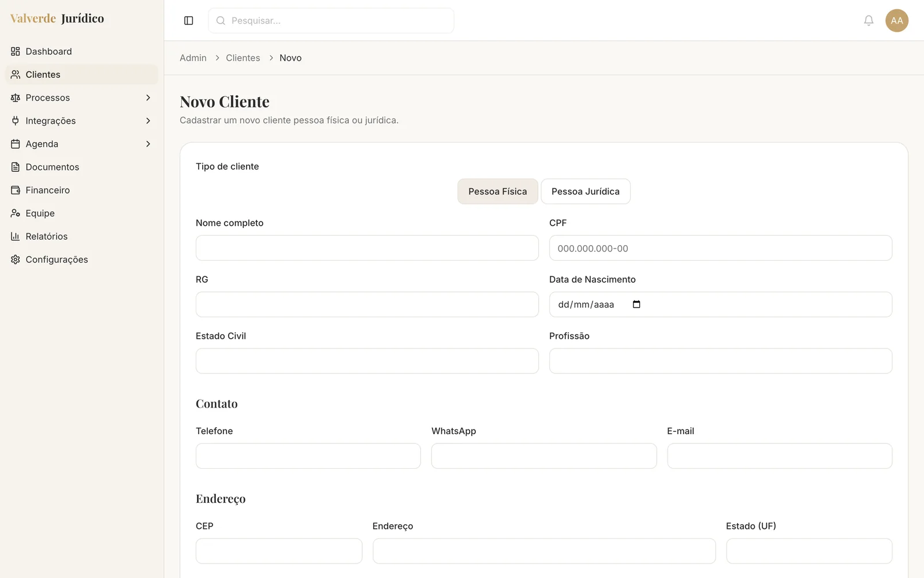Expand the Agenda submenu chevron
Screen dimensions: 924x578
click(x=148, y=144)
